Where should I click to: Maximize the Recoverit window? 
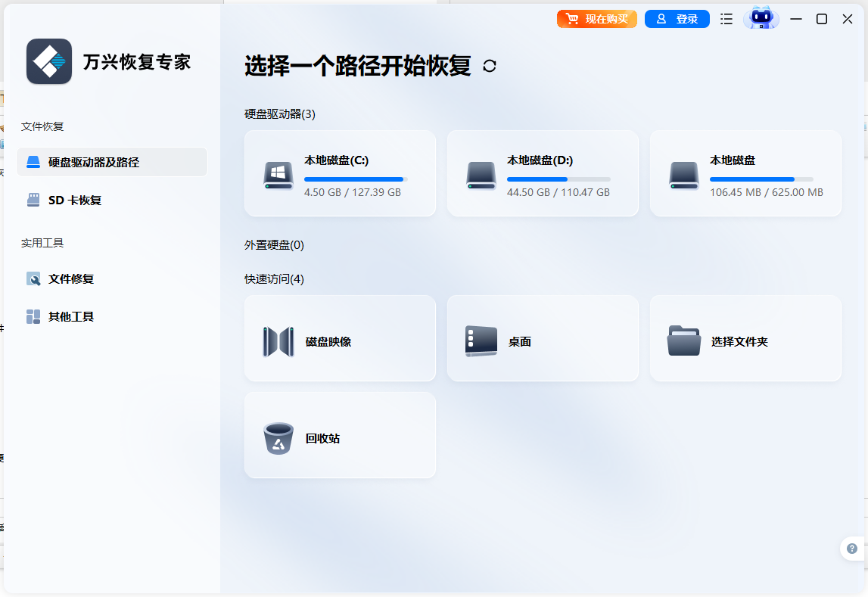point(822,19)
